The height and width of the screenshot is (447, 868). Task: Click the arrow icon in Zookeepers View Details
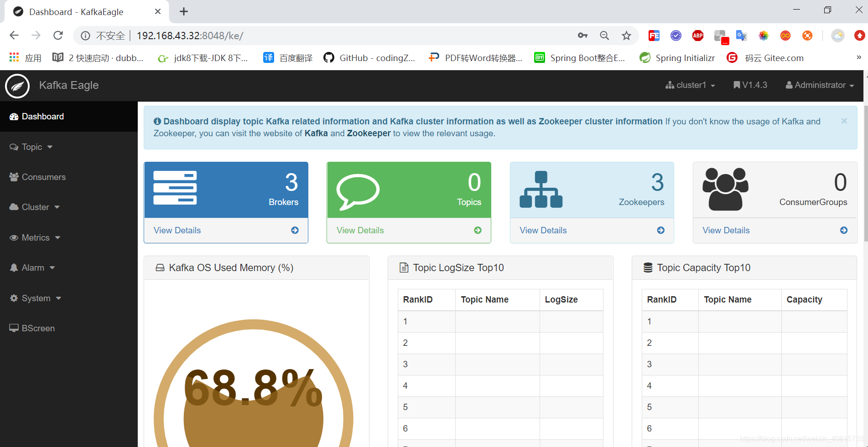click(661, 231)
